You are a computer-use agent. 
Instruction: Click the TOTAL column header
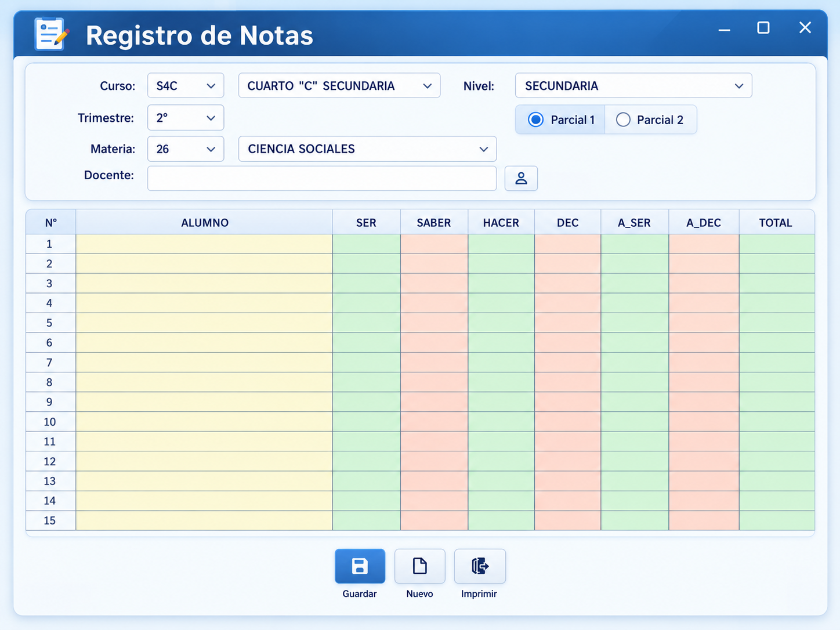(776, 223)
